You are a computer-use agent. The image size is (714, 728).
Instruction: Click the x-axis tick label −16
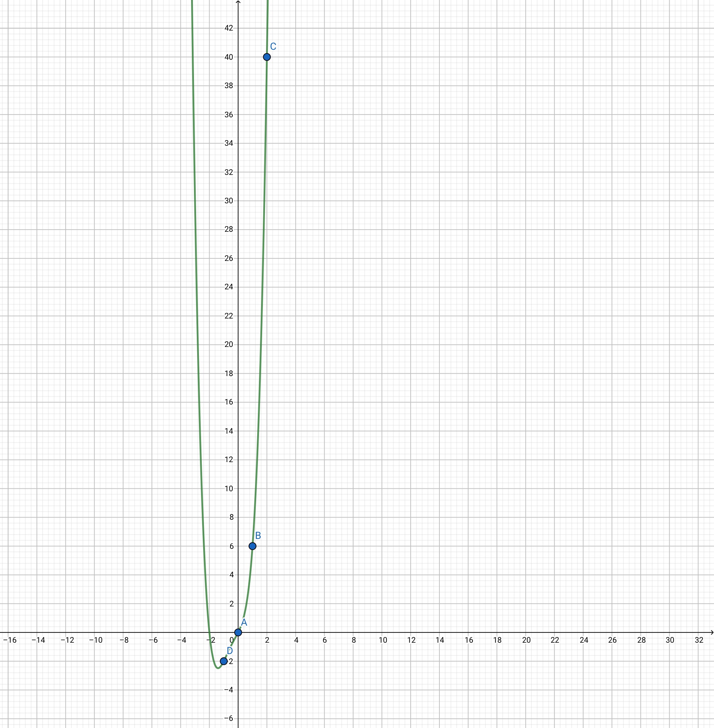click(10, 640)
